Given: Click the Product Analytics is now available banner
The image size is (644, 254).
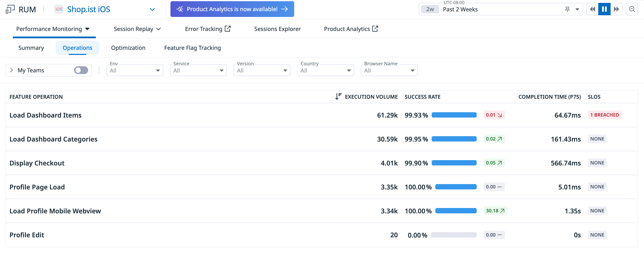Looking at the screenshot, I should pyautogui.click(x=232, y=9).
